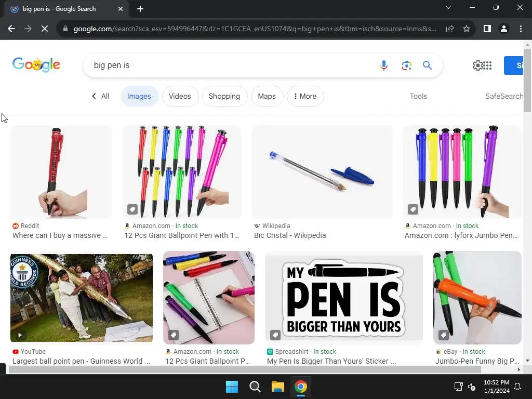Screen dimensions: 532x399
Task: Click product tag on 12 Pcs Giant Ballpoint image
Action: pos(132,209)
